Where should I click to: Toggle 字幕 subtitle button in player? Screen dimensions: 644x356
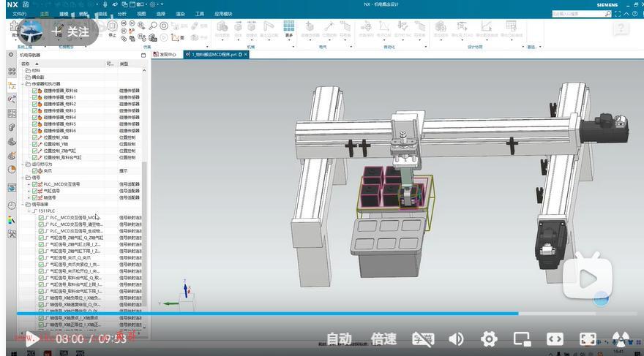423,339
